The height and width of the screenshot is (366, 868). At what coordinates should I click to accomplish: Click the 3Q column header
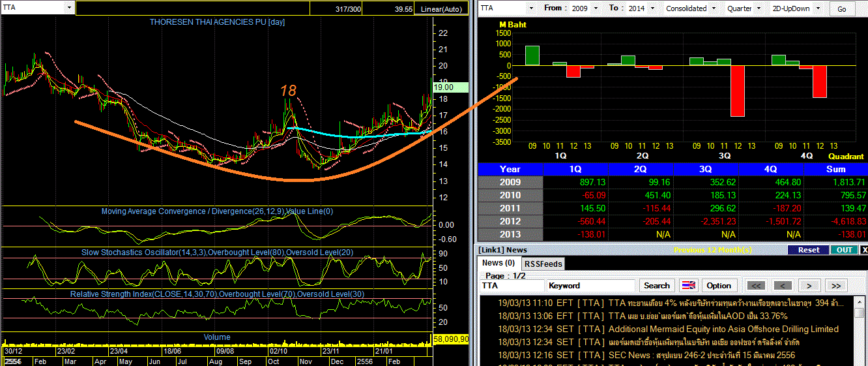click(706, 169)
